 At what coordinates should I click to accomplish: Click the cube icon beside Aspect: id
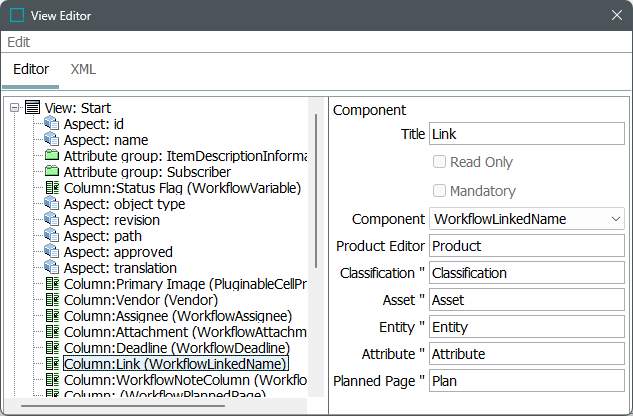52,124
